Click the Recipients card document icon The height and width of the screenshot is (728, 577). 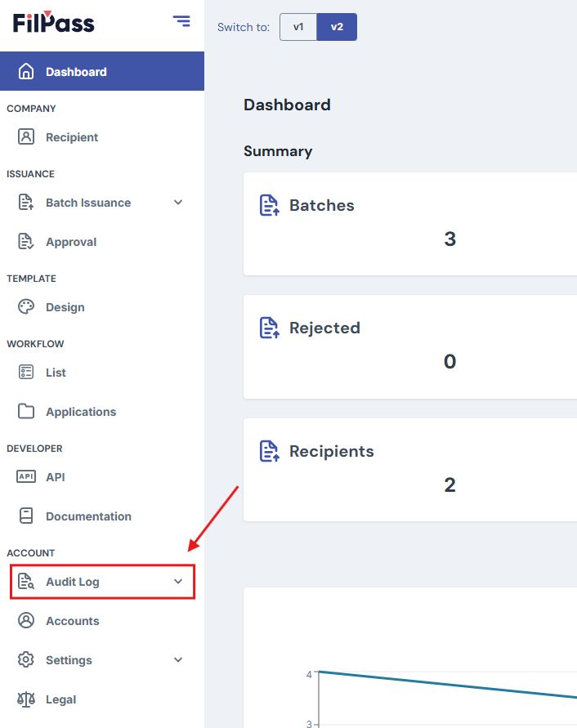[x=270, y=451]
